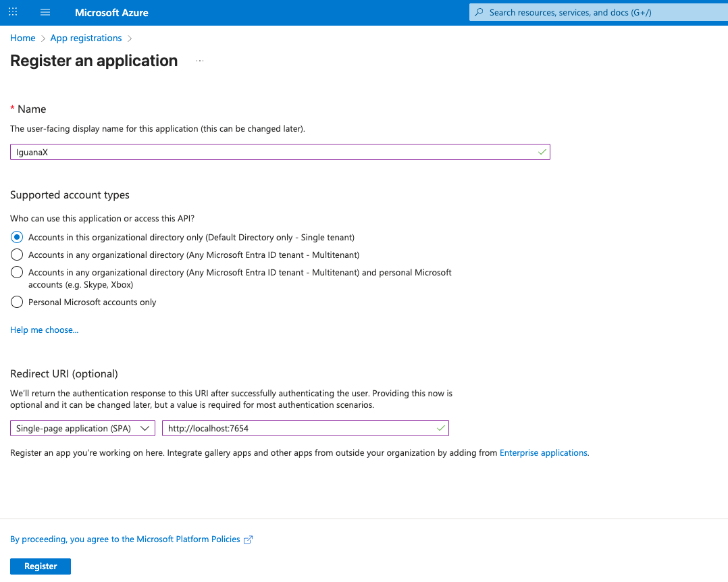This screenshot has height=582, width=728.
Task: Click the search magnifier icon
Action: [x=479, y=12]
